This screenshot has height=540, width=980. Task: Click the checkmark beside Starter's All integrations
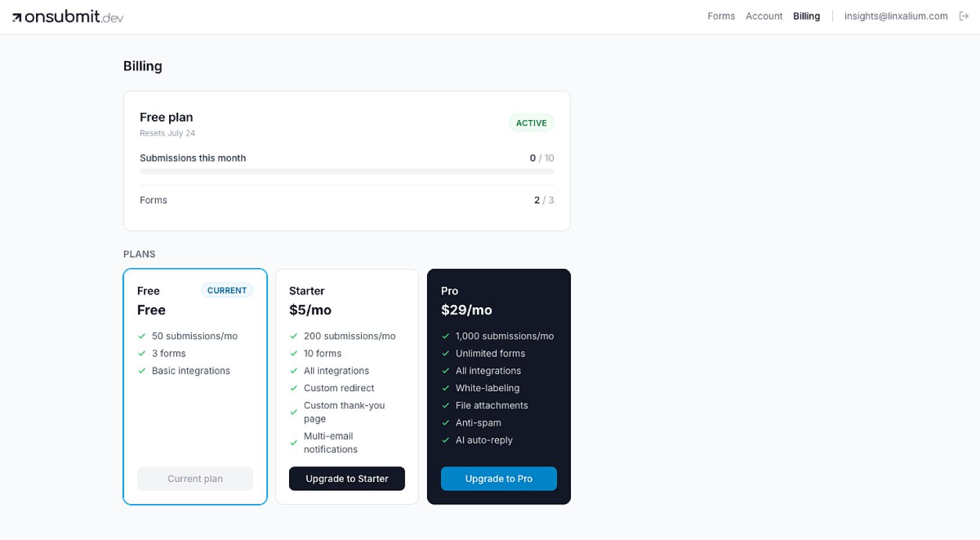click(294, 371)
